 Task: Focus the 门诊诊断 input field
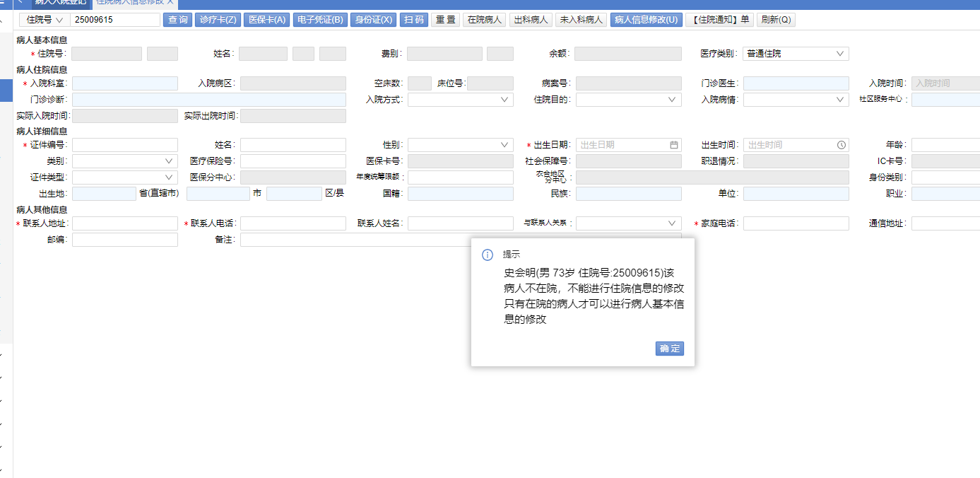(209, 100)
